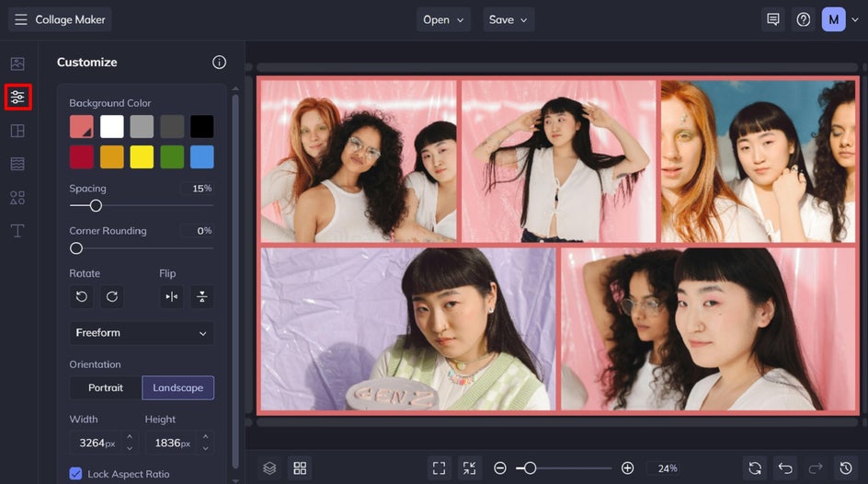Screen dimensions: 868x484
Task: Show Customize info icon
Action: pyautogui.click(x=219, y=62)
